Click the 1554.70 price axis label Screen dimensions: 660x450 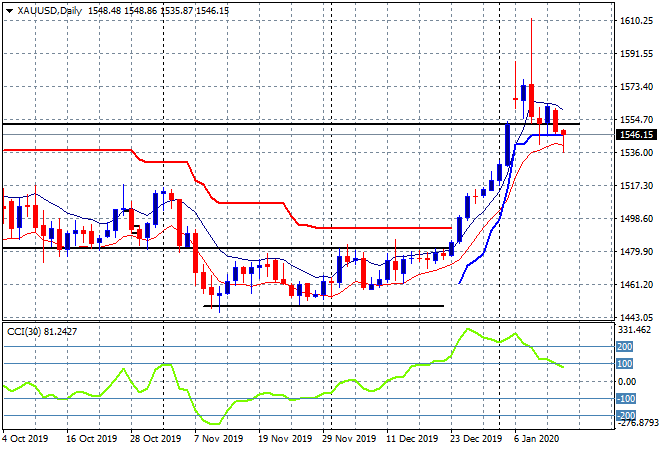(x=636, y=120)
